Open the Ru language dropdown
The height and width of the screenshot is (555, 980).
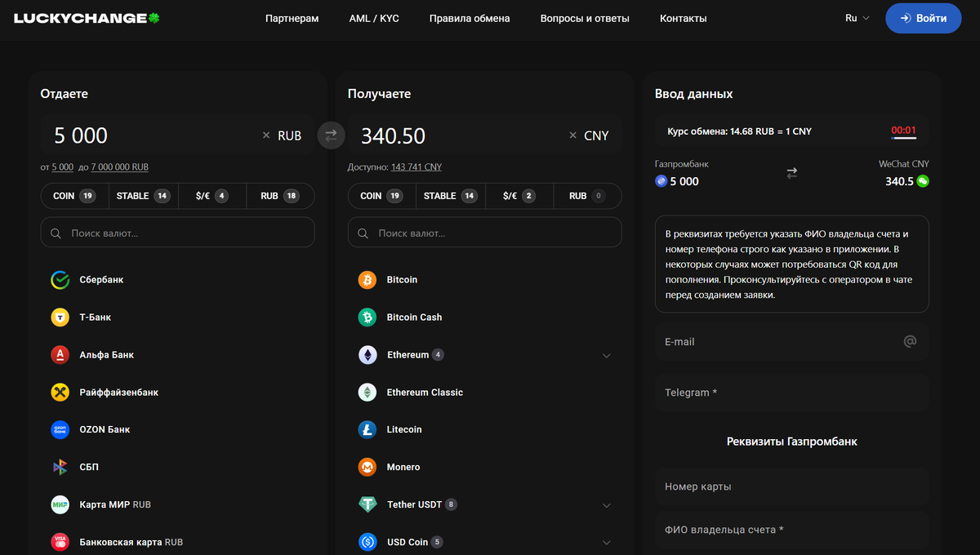click(x=857, y=18)
